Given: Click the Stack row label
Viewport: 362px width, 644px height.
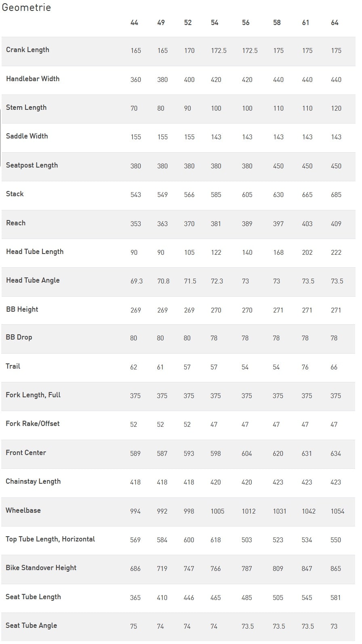Looking at the screenshot, I should pos(15,194).
